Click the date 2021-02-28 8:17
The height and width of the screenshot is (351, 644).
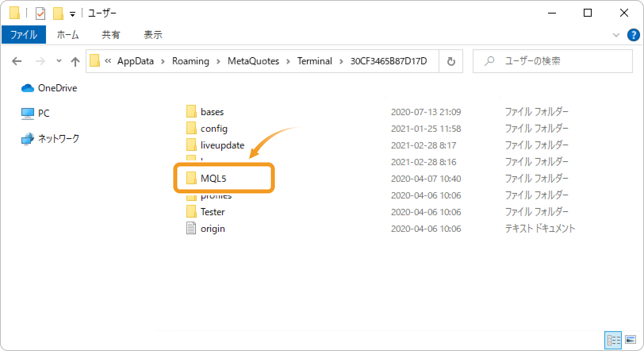tap(424, 145)
